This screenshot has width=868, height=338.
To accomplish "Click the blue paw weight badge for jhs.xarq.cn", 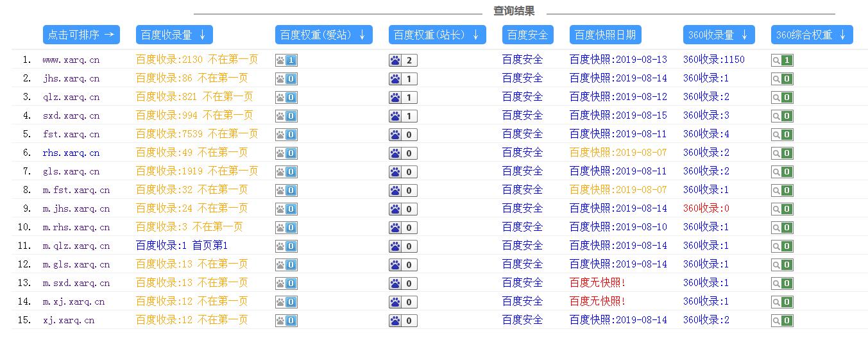I will (403, 79).
